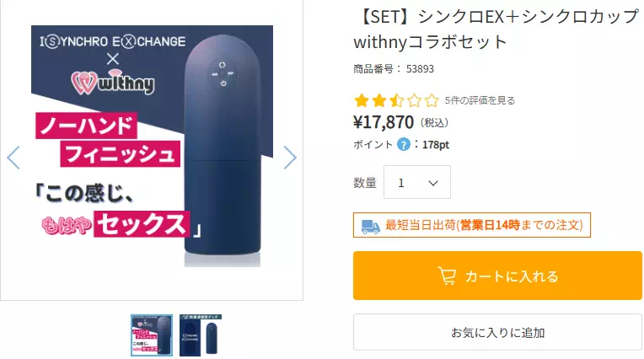The image size is (644, 359).
Task: Click the same-day shipping notice text
Action: (x=483, y=225)
